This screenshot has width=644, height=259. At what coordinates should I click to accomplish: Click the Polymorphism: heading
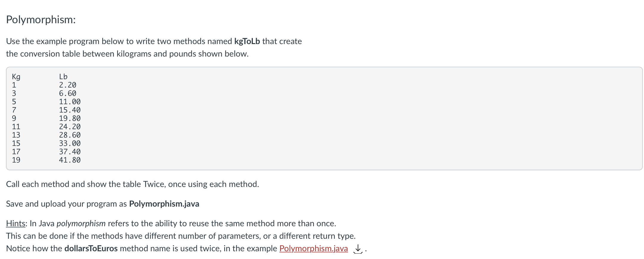pos(41,20)
